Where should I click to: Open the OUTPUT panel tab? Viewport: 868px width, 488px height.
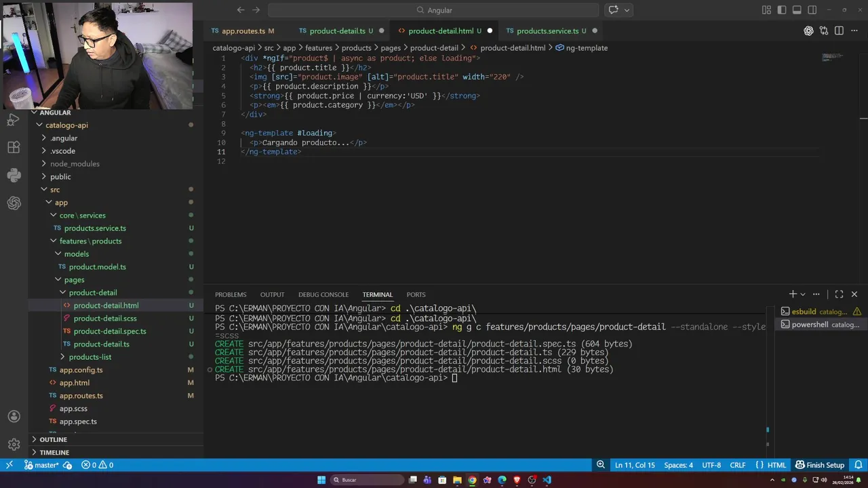click(x=272, y=294)
